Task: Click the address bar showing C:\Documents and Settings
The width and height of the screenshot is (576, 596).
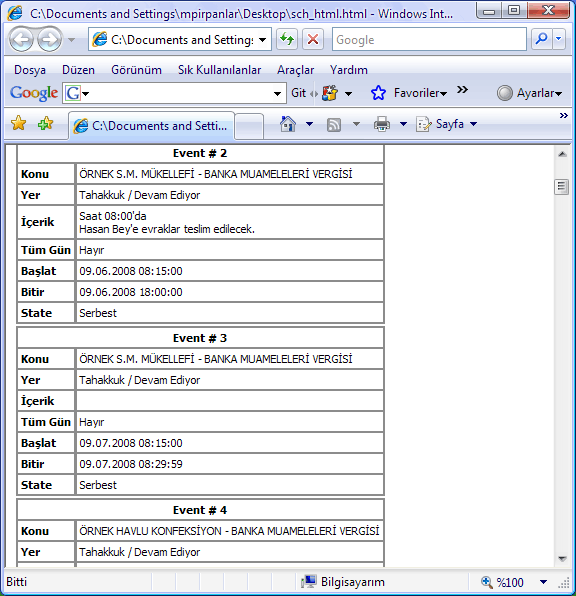Action: tap(179, 39)
